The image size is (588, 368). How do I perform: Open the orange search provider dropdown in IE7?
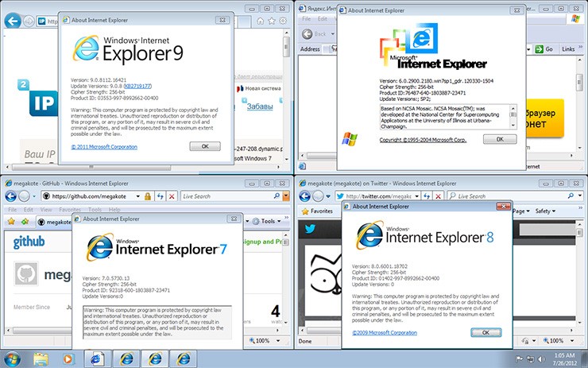point(286,196)
